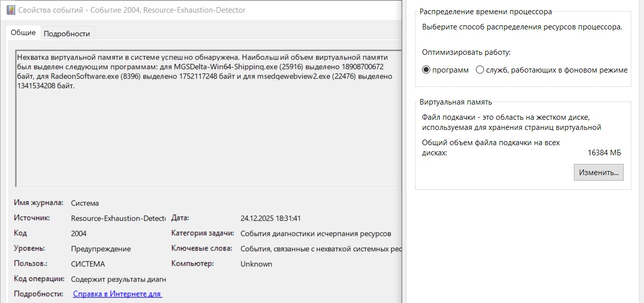This screenshot has height=303, width=644.
Task: Click the event code value 2004
Action: click(x=79, y=233)
